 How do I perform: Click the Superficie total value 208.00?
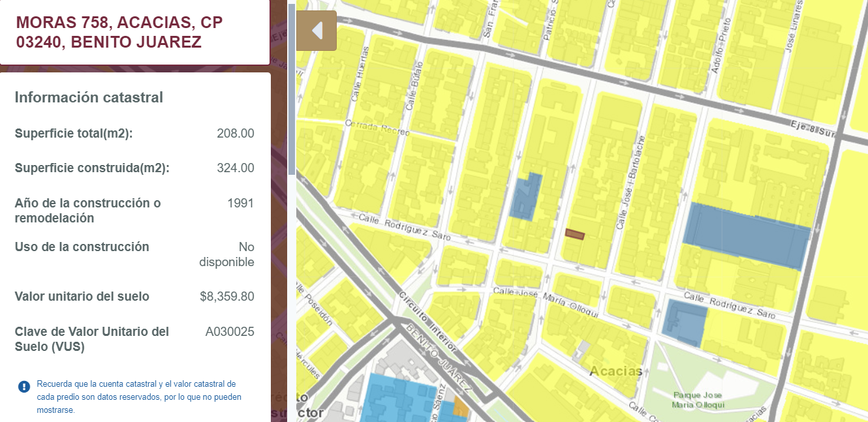(236, 134)
